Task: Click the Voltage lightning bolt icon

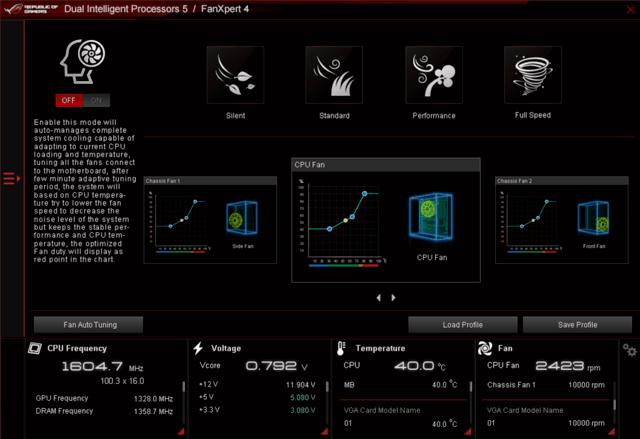Action: (198, 348)
